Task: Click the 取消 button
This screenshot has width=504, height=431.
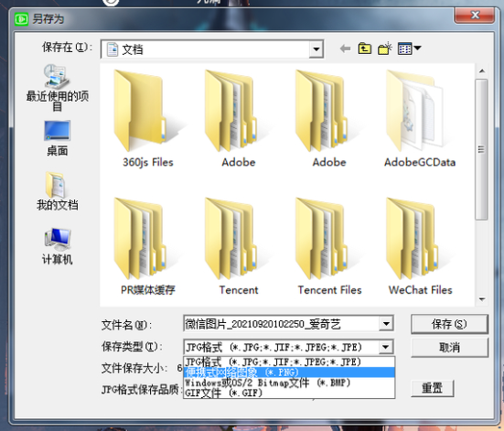Action: [449, 348]
